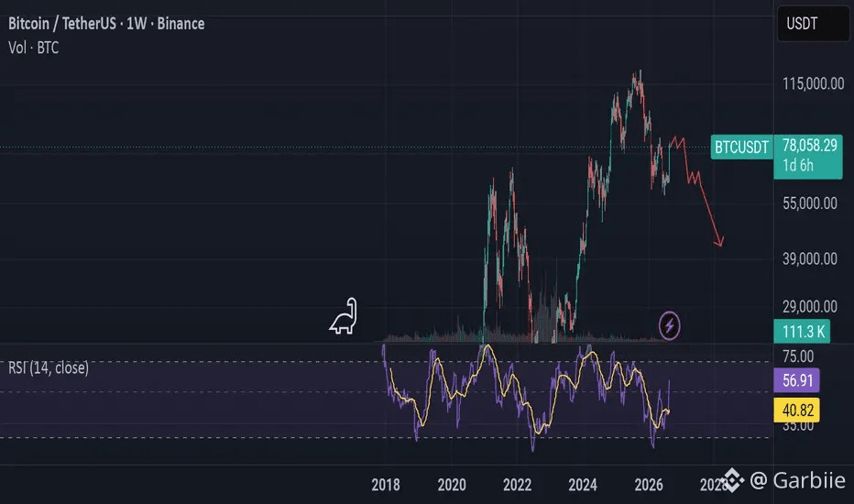Viewport: 854px width, 504px height.
Task: Click the 55,000.00 price axis label
Action: click(x=810, y=203)
